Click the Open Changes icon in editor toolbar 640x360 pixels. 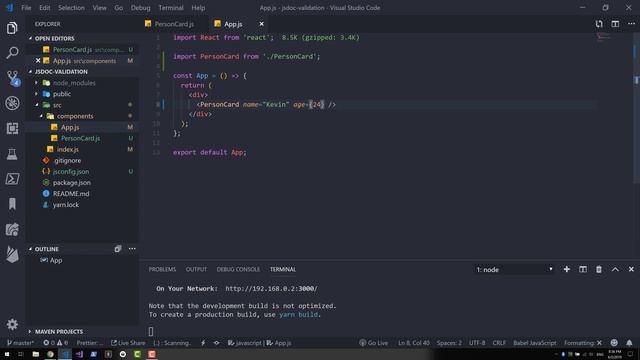(x=599, y=24)
